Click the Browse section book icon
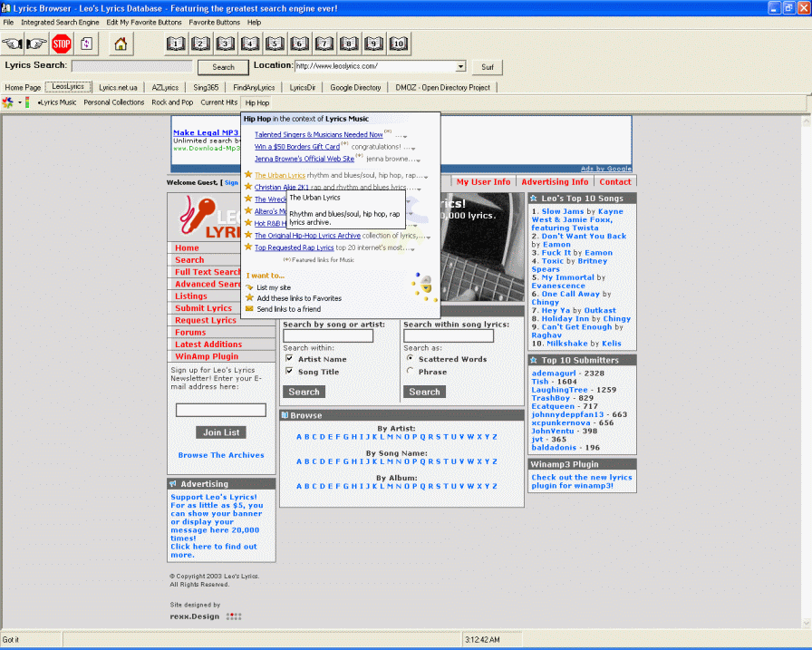This screenshot has width=812, height=650. click(x=285, y=415)
